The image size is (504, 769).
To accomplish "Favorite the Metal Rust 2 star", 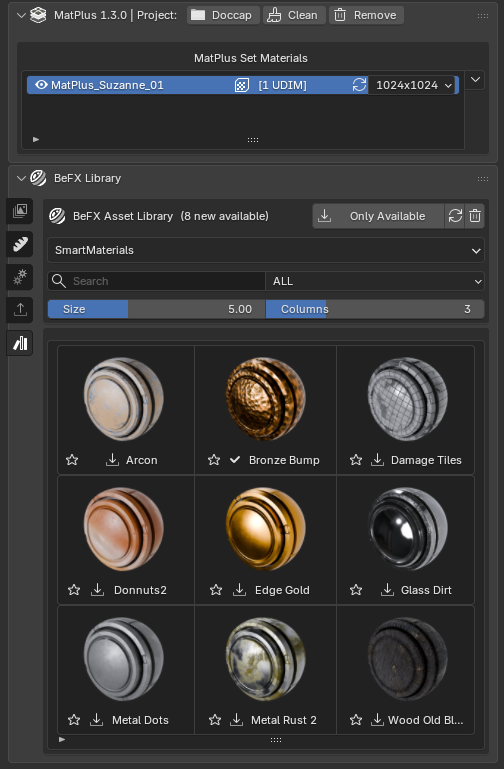I will tap(215, 719).
